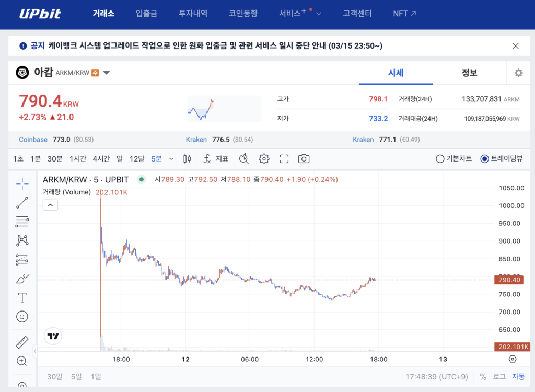Open the time interval dropdown chevron
Screen dimensions: 535x392
171,159
